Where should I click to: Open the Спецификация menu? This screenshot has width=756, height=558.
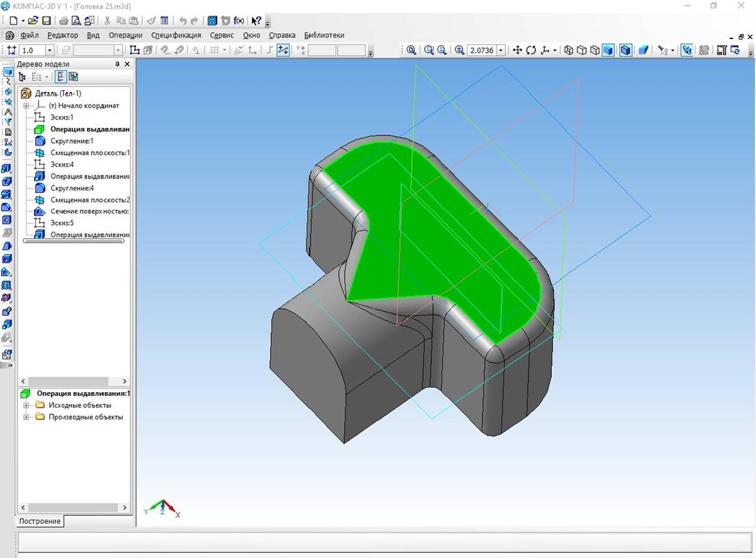pos(176,35)
